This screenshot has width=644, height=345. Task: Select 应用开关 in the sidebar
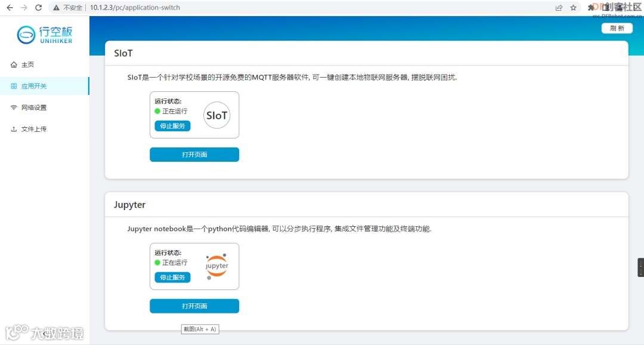coord(44,86)
